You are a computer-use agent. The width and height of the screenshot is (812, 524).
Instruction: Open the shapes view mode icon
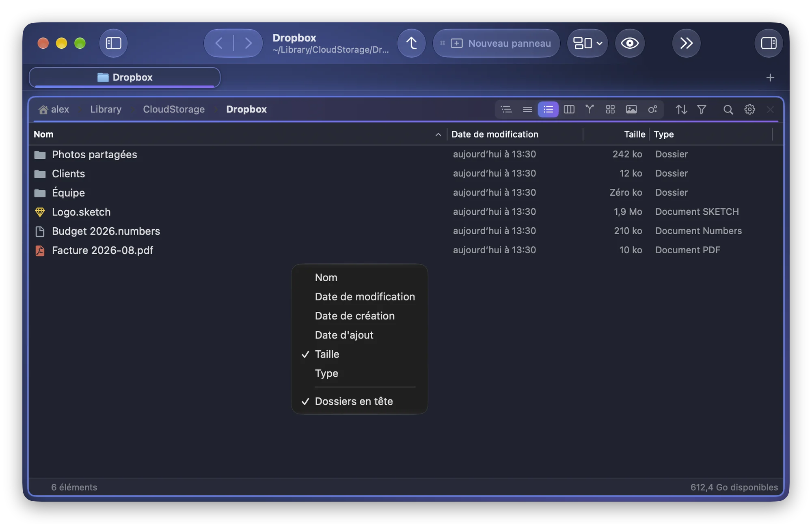[x=652, y=109]
